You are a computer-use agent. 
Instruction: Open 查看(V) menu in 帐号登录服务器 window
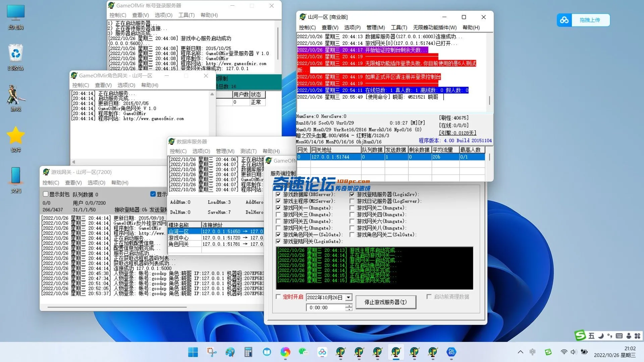141,15
